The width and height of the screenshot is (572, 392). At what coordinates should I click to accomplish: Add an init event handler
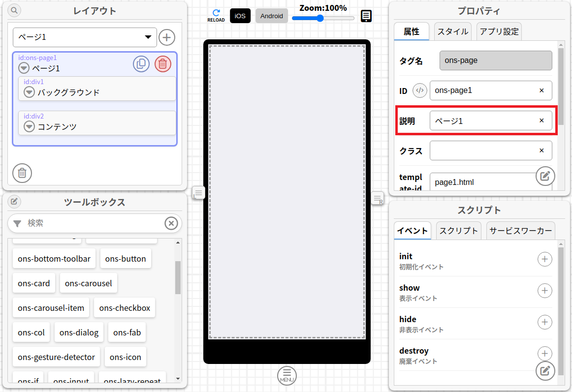click(544, 259)
